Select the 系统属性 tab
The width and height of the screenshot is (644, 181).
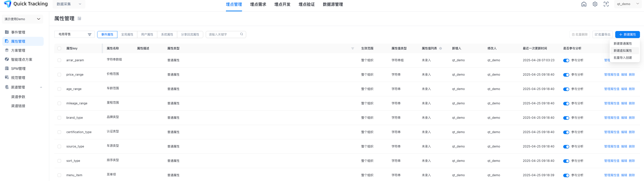tap(167, 34)
